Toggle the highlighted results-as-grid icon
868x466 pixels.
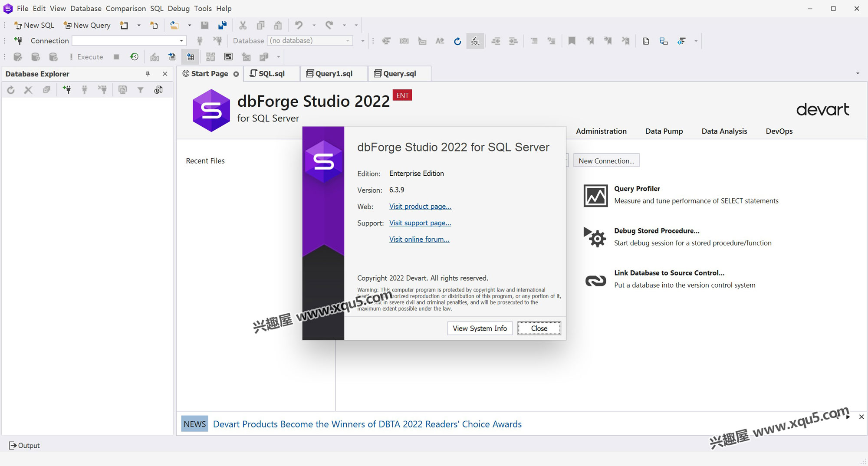point(191,57)
